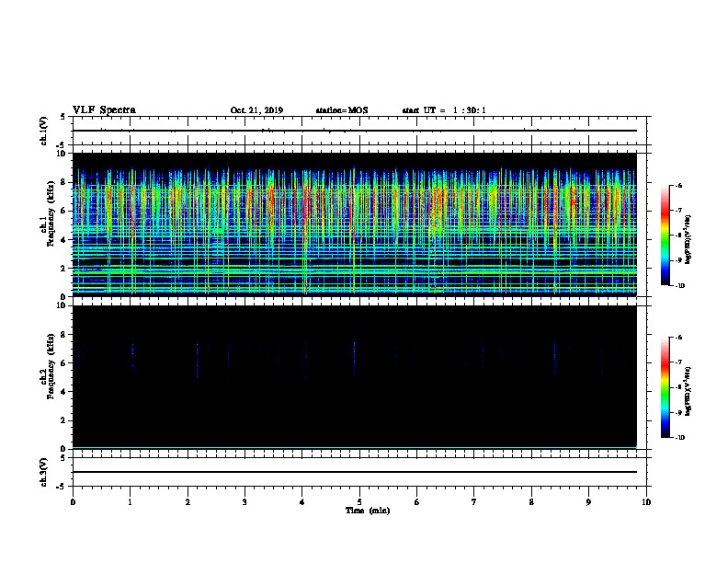
Task: Click the "ch.1(V)" waveform axis label
Action: click(x=43, y=131)
